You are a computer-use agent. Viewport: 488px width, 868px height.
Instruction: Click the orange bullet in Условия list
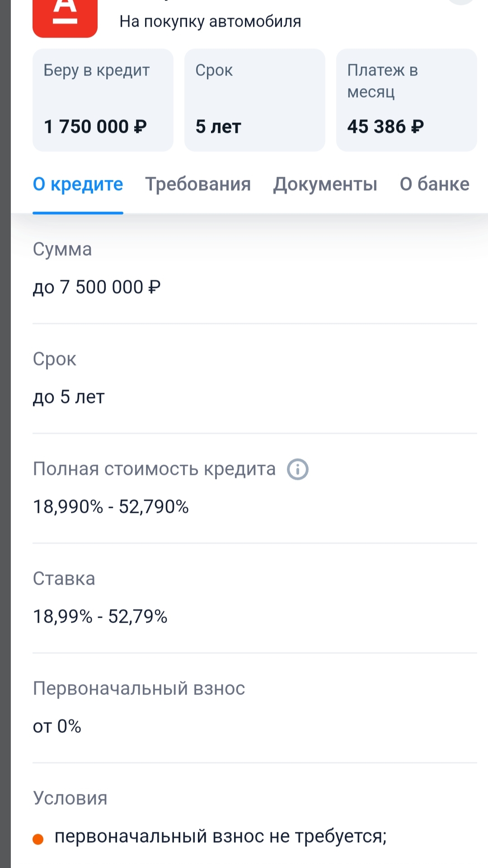(38, 839)
